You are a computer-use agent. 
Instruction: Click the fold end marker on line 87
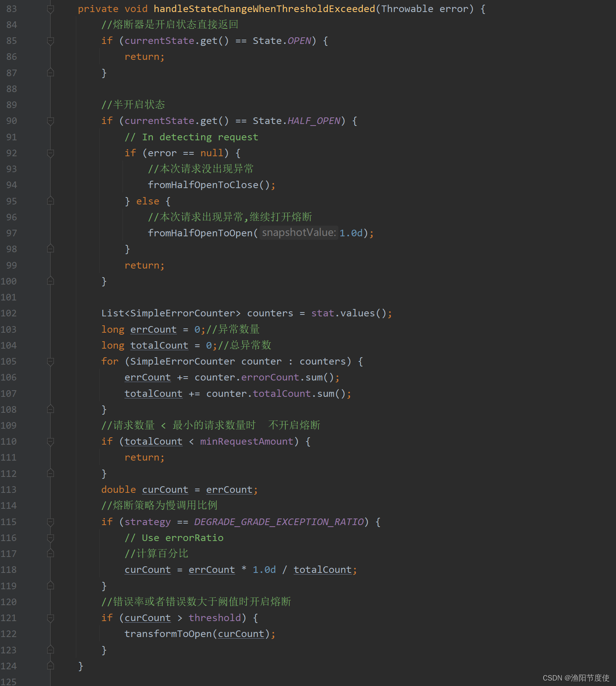point(51,73)
